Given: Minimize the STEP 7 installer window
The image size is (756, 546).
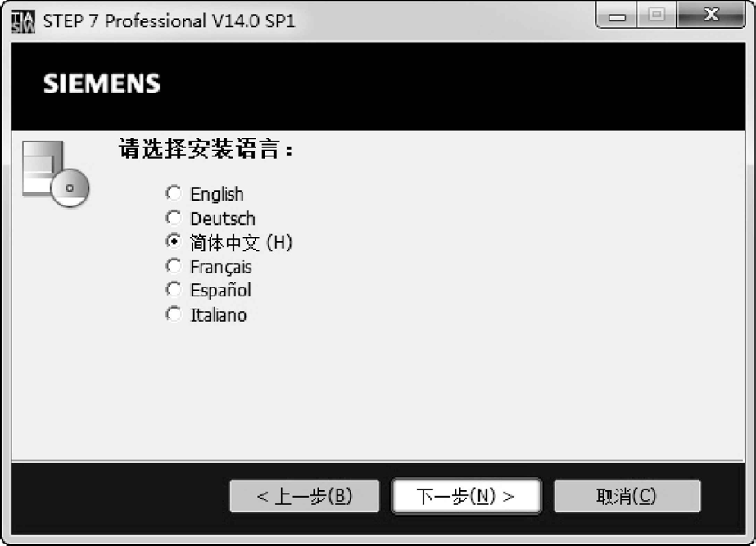Looking at the screenshot, I should [617, 16].
